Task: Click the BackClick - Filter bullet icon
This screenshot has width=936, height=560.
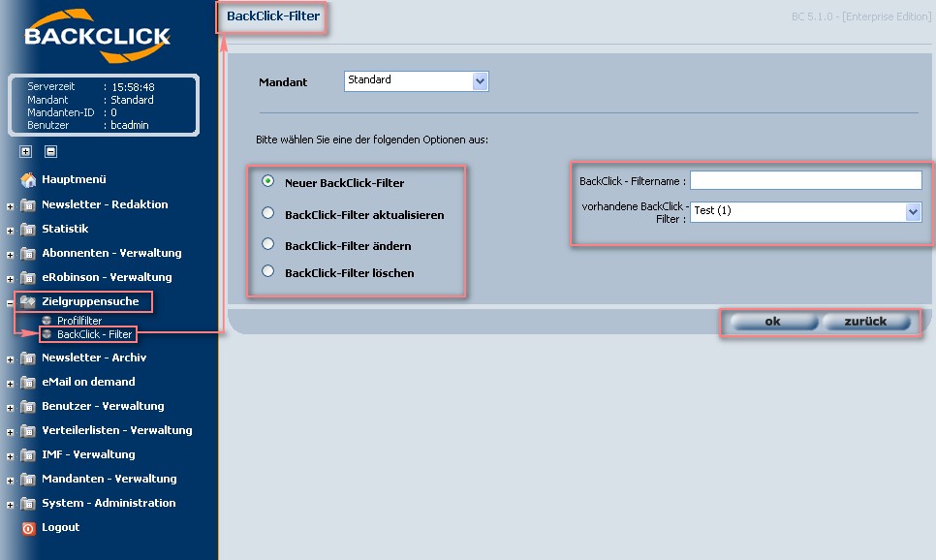Action: pyautogui.click(x=47, y=334)
